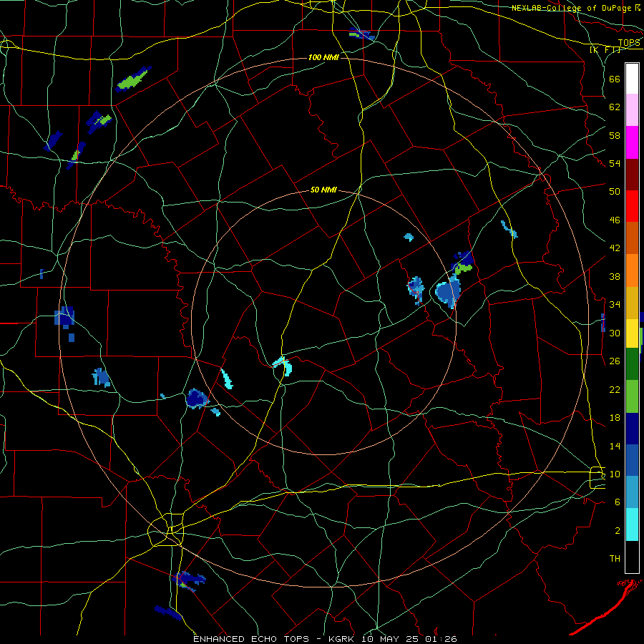Click the black TH legend swatch
This screenshot has width=644, height=644.
coord(632,557)
